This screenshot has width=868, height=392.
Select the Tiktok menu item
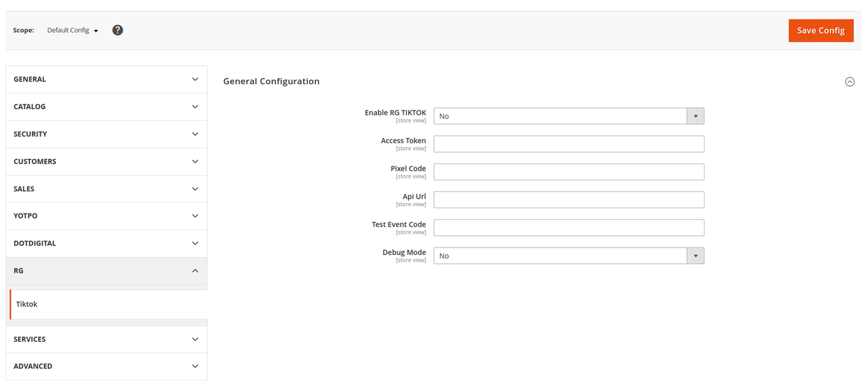[108, 305]
